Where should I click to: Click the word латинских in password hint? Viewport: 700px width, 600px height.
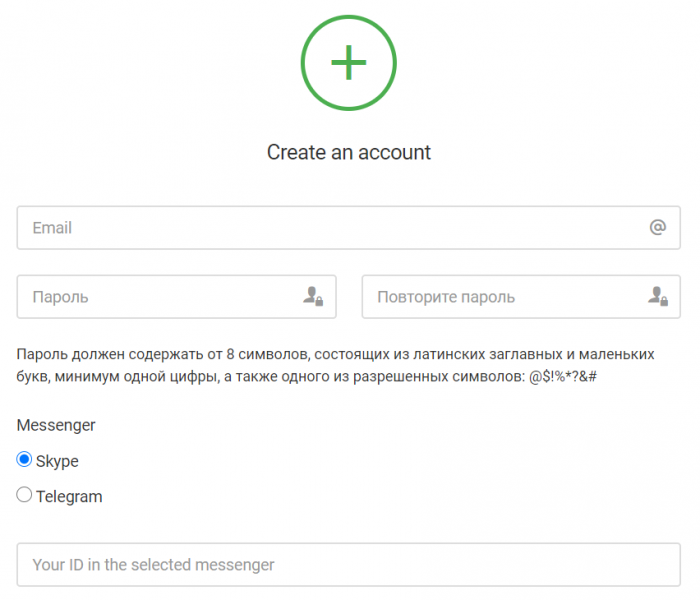click(x=449, y=354)
